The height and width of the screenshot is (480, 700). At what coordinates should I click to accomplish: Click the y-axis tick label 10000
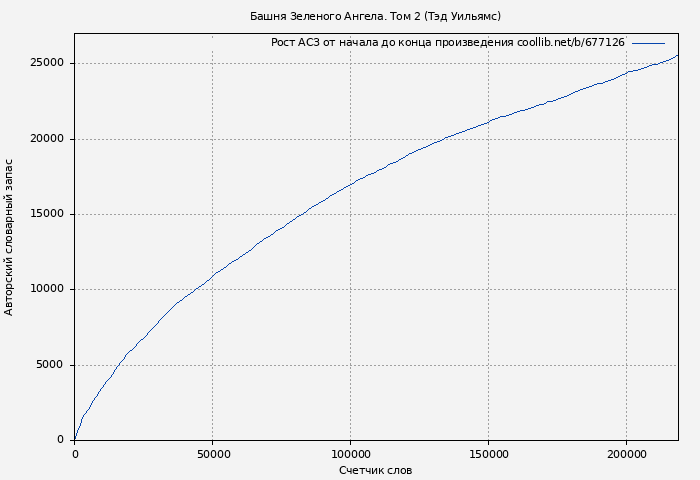(x=49, y=289)
